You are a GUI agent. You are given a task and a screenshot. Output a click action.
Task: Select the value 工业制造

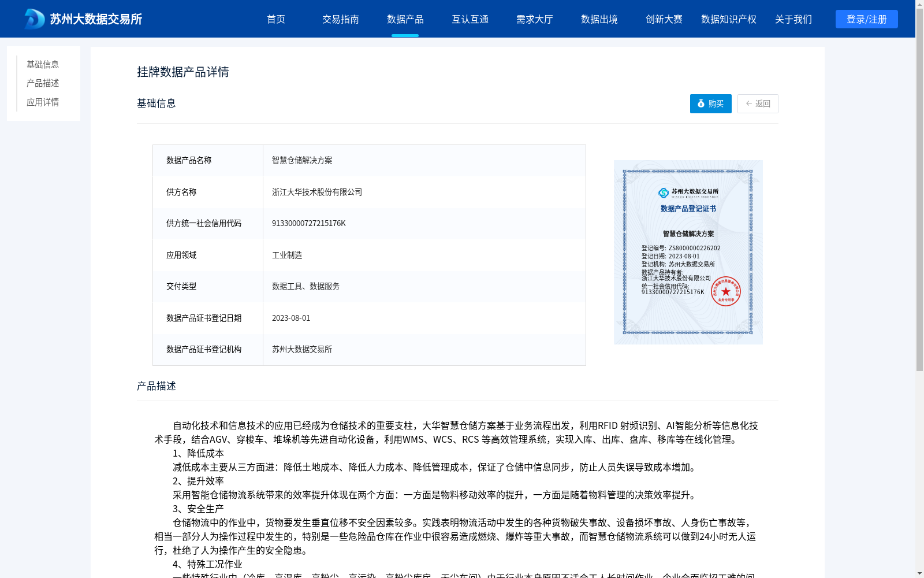(287, 255)
